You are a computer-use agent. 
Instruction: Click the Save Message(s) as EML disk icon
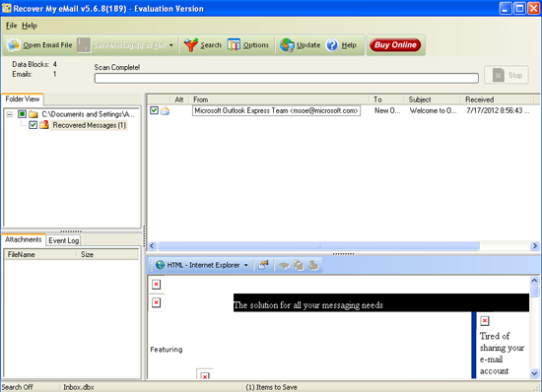[x=84, y=45]
